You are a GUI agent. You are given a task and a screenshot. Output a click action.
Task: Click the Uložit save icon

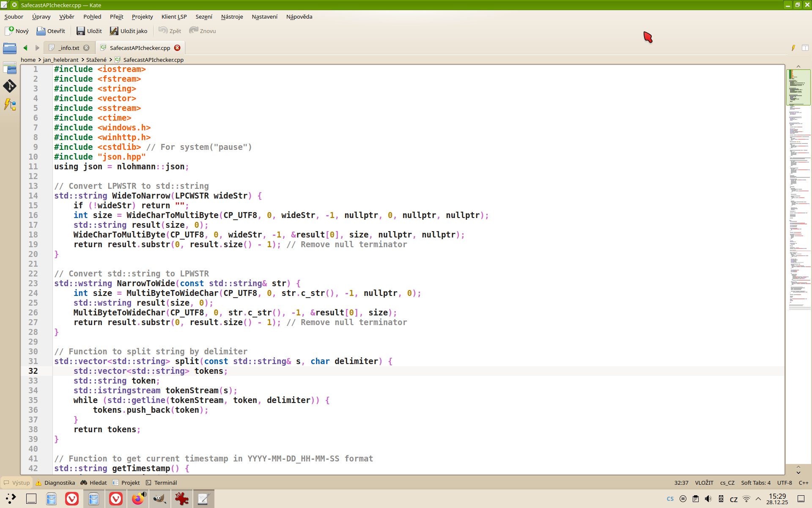(80, 31)
